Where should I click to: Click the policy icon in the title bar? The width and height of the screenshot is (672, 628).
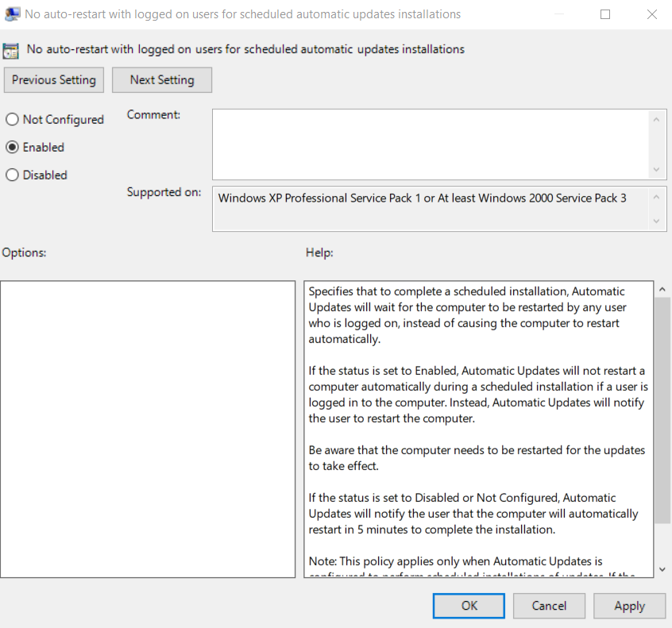pyautogui.click(x=12, y=13)
